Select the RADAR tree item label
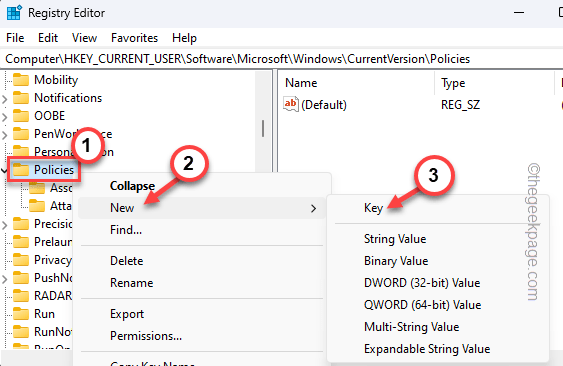This screenshot has height=366, width=563. pos(53,296)
